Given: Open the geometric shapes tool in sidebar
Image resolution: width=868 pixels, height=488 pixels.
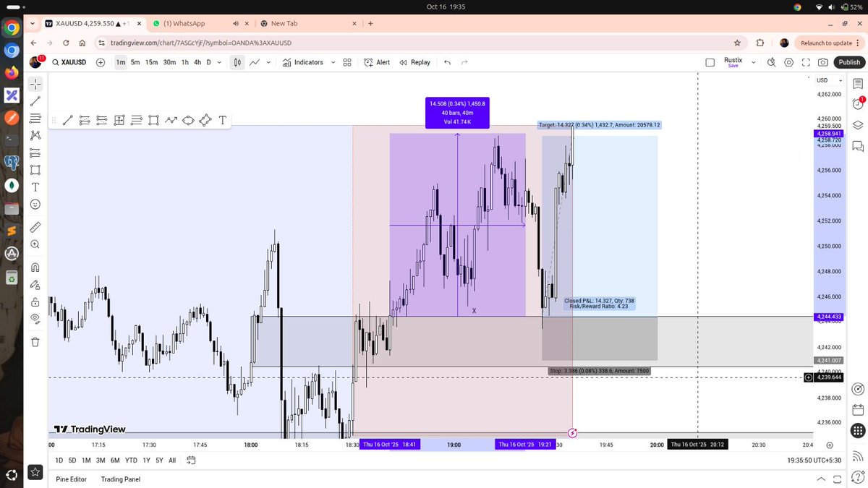Looking at the screenshot, I should tap(35, 170).
